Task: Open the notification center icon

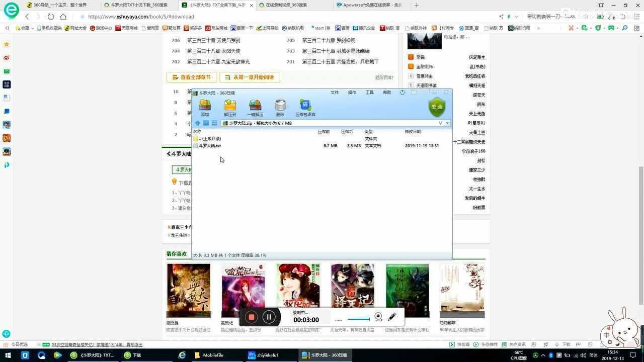Action: (x=633, y=355)
